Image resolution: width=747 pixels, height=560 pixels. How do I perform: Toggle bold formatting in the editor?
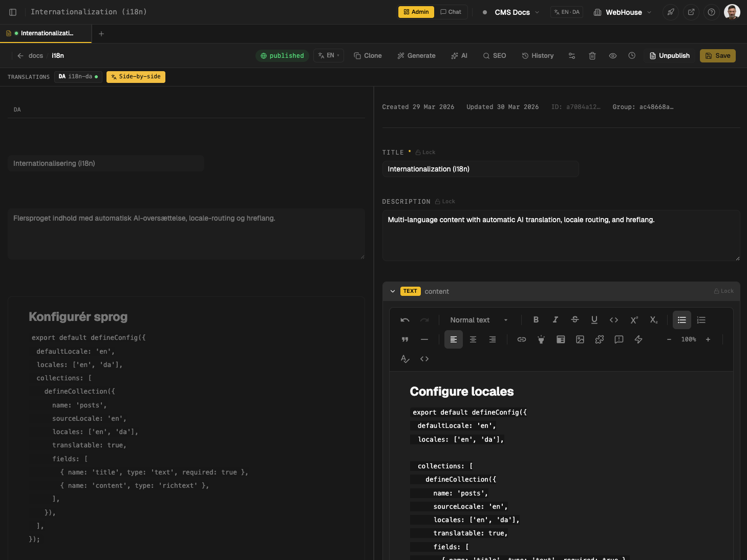(x=536, y=319)
